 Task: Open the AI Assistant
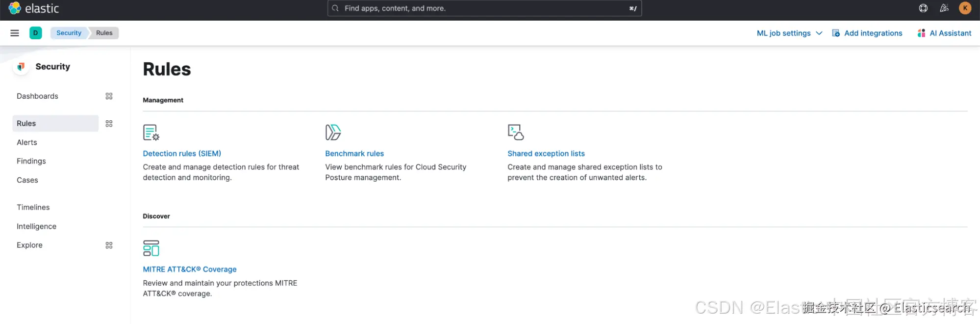(x=944, y=33)
